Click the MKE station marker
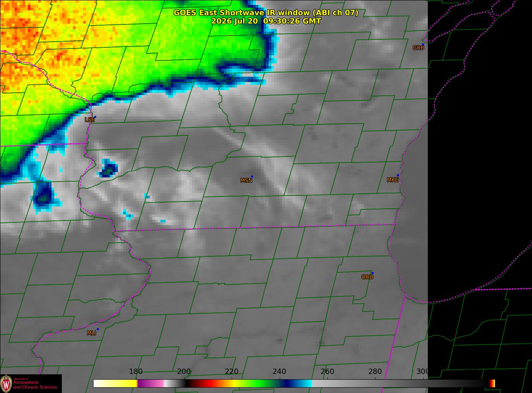 tap(398, 176)
